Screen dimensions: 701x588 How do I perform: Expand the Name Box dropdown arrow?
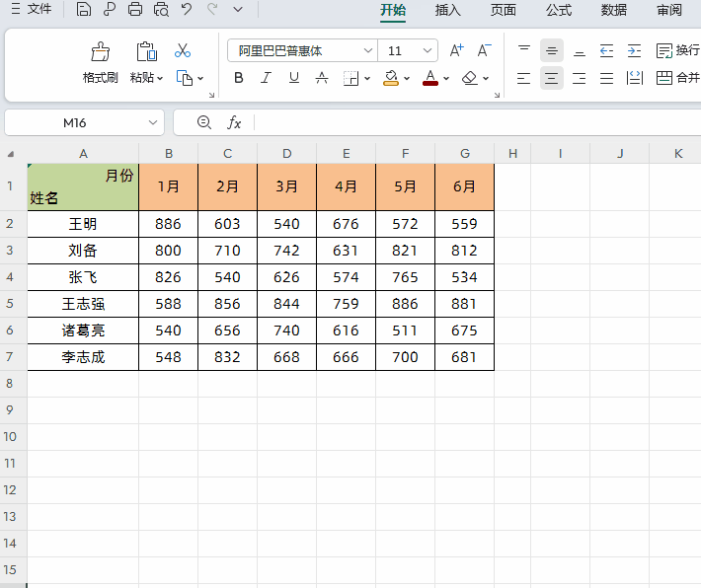tap(153, 122)
